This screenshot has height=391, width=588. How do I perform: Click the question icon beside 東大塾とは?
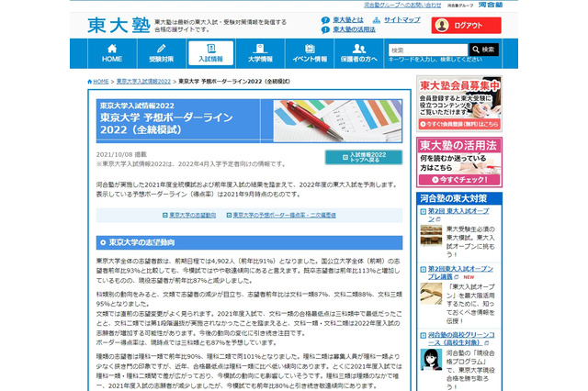325,20
